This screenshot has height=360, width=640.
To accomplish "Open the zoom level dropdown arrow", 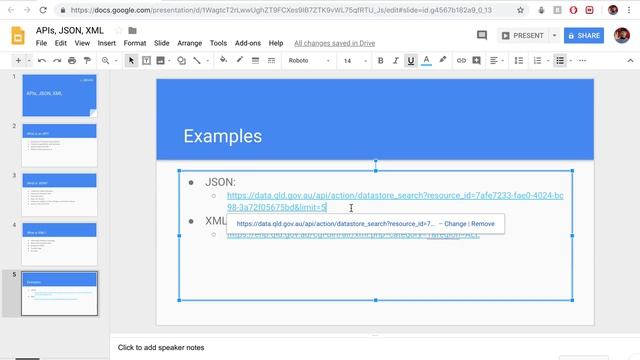I will coord(116,61).
